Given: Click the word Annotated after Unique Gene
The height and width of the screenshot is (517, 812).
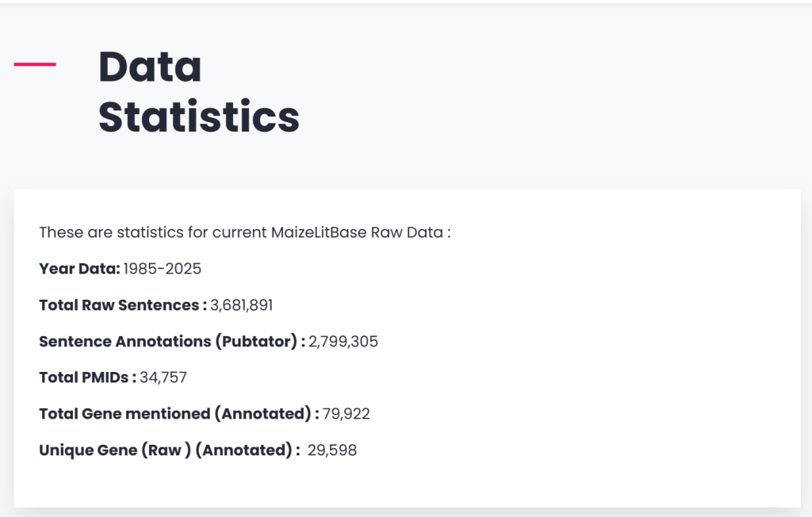Looking at the screenshot, I should tap(244, 450).
